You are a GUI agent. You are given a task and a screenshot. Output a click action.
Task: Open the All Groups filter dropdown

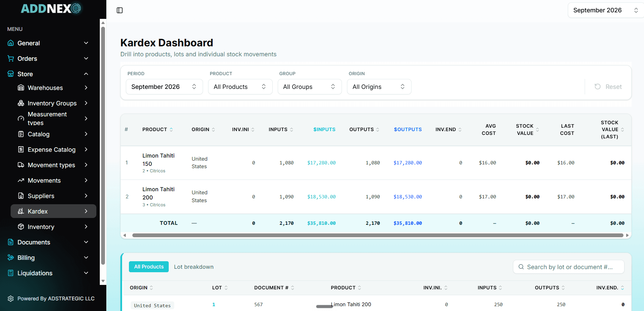[310, 87]
